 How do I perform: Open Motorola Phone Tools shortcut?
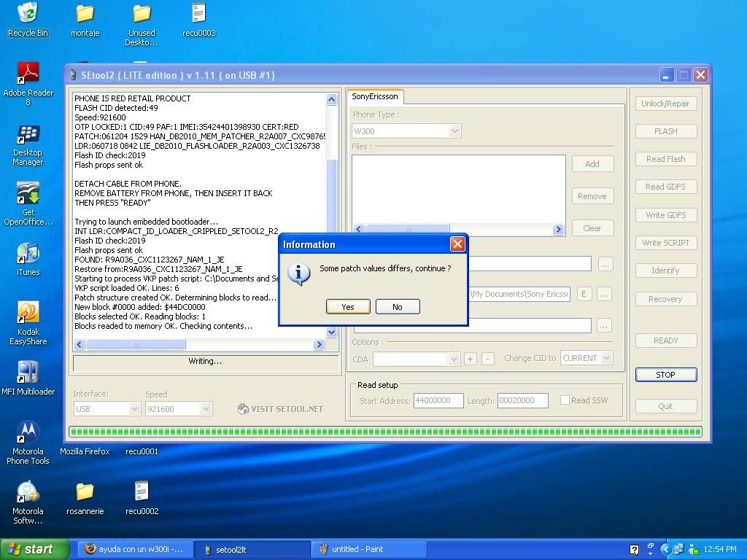coord(28,443)
